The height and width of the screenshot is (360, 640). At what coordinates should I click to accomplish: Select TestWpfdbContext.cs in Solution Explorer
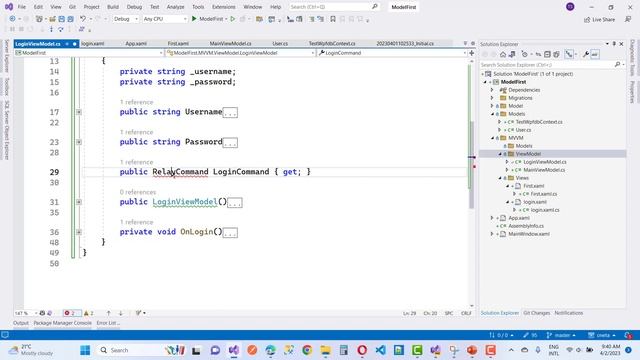coord(539,122)
